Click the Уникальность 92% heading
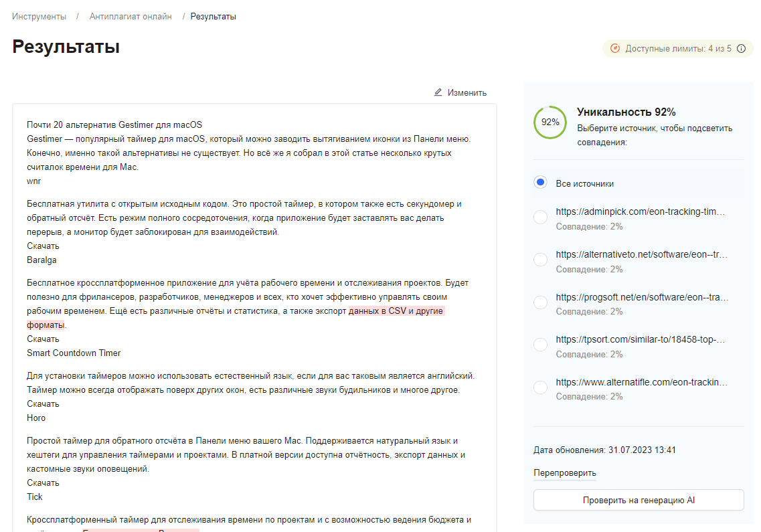761x532 pixels. coord(626,112)
